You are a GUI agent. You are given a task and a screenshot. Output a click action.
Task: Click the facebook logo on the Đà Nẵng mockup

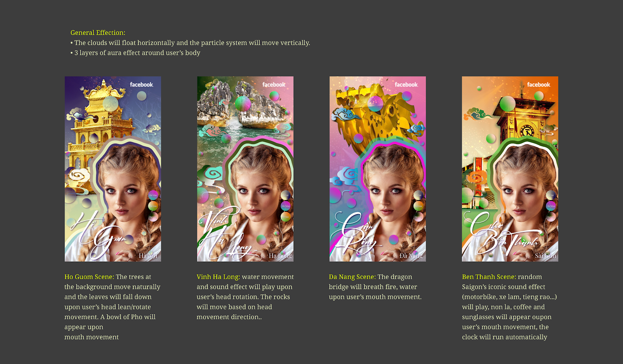point(406,84)
